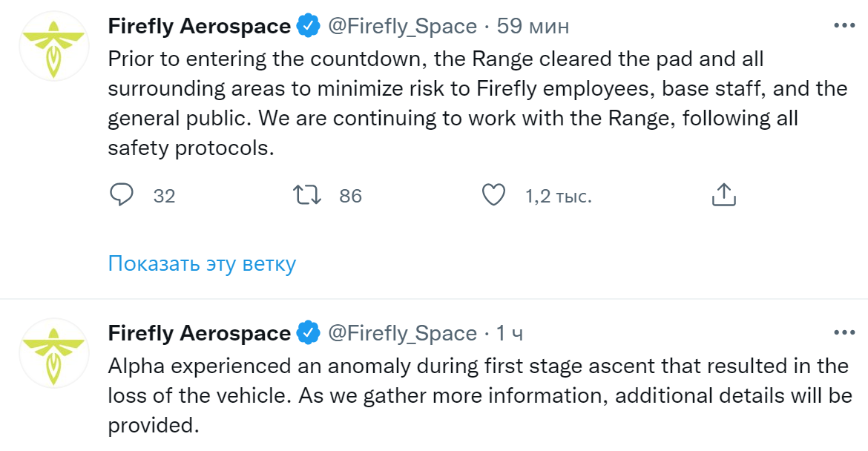This screenshot has height=451, width=868.
Task: Reply to the Range safety tweet
Action: tap(122, 195)
